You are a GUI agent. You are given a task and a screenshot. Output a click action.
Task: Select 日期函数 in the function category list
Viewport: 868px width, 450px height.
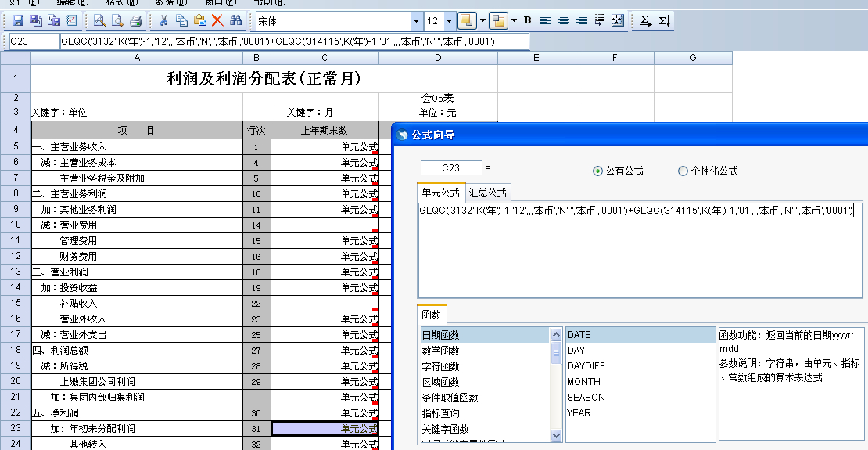pyautogui.click(x=484, y=335)
